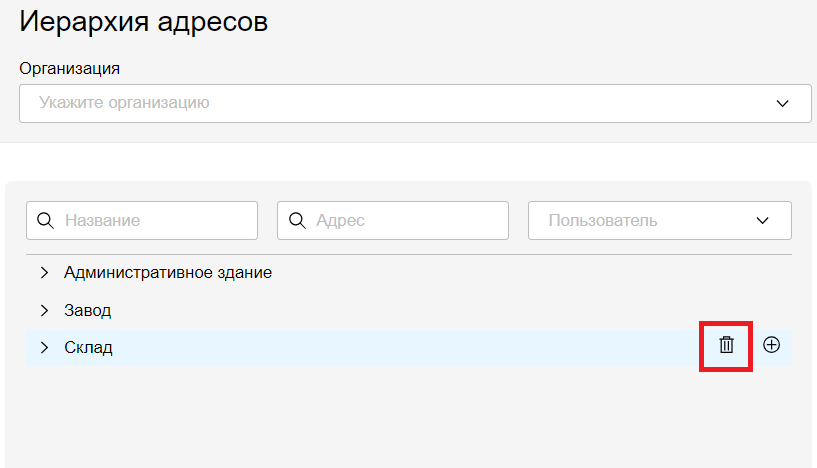Expand the Завод tree node
The height and width of the screenshot is (468, 817).
44,310
